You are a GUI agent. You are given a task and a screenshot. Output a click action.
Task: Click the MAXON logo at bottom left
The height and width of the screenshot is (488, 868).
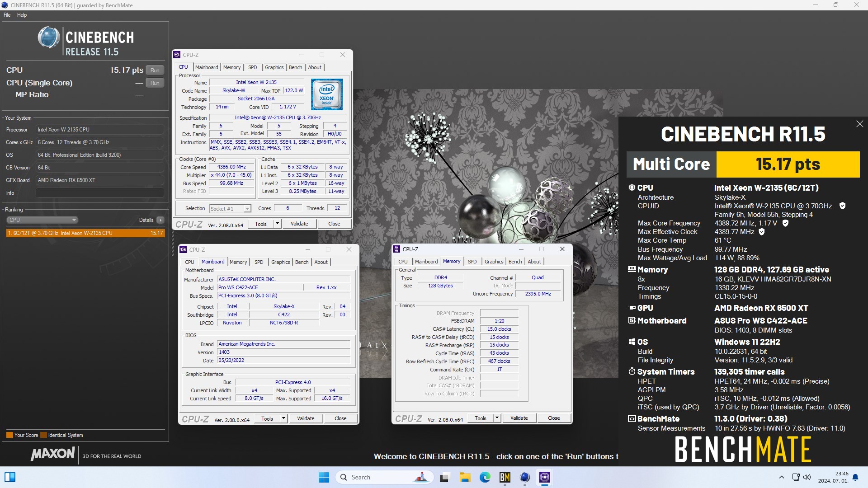(52, 454)
